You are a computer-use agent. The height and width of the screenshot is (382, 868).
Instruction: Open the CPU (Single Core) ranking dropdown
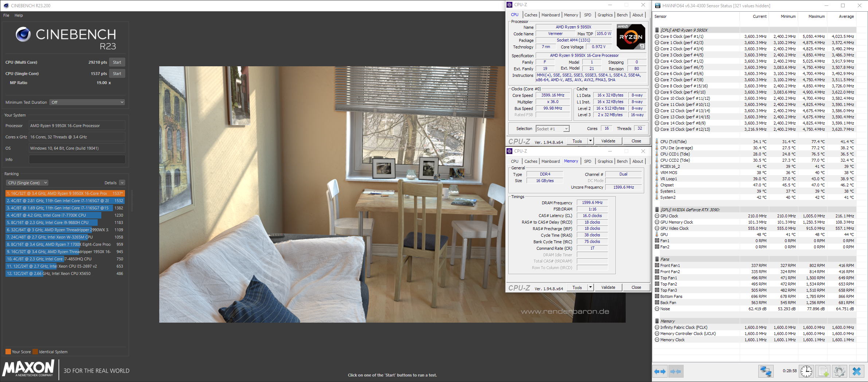pos(27,183)
